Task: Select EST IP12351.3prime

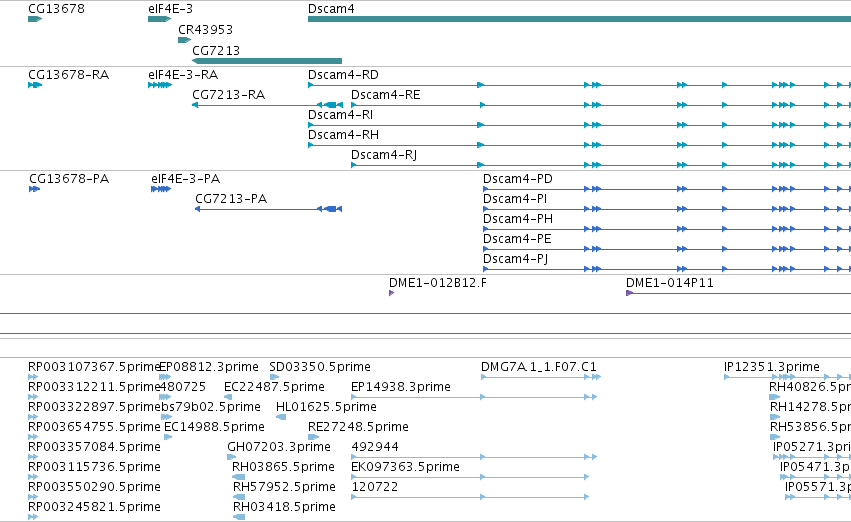Action: click(772, 367)
